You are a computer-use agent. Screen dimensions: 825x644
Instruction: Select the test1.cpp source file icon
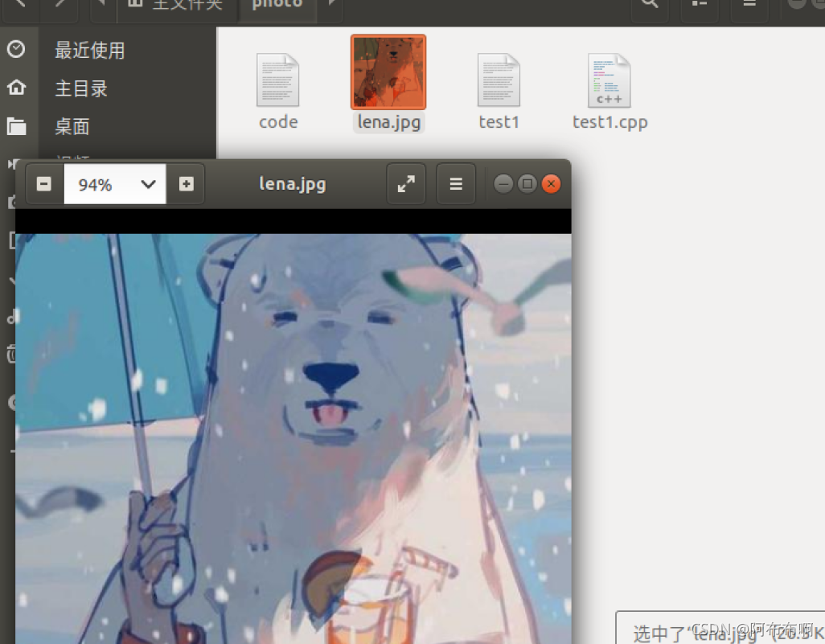[610, 80]
